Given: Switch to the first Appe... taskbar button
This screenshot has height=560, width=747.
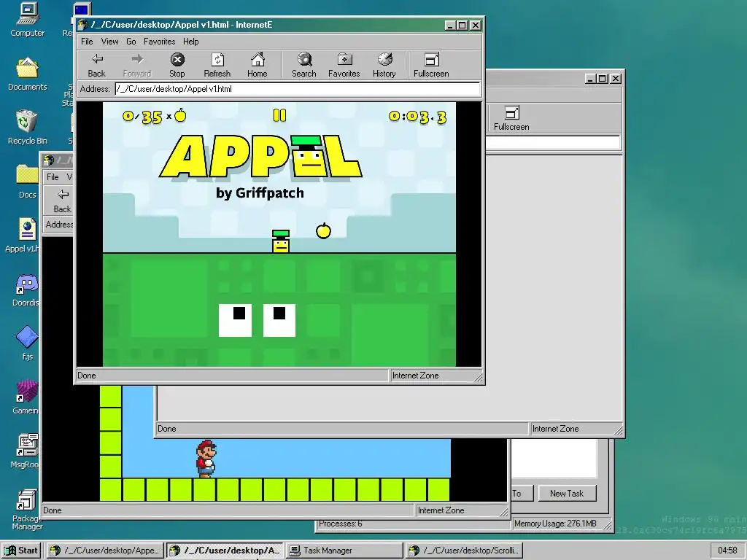Looking at the screenshot, I should (x=105, y=551).
